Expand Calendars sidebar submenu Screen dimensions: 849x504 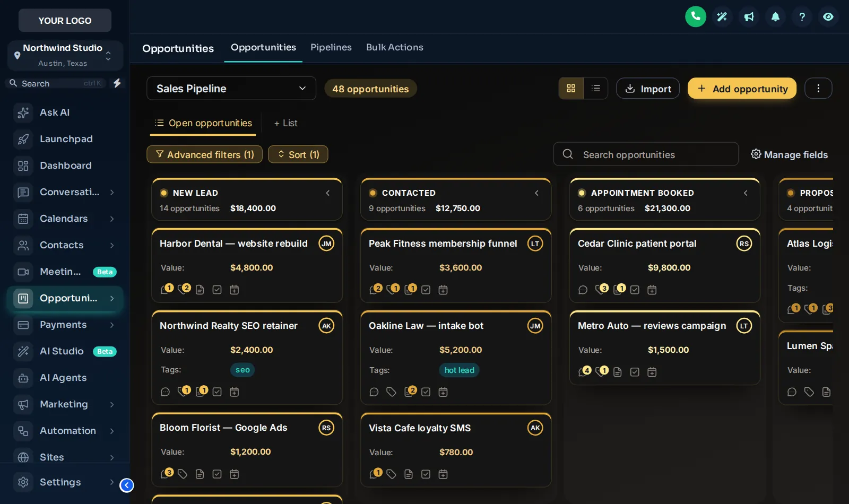(112, 219)
